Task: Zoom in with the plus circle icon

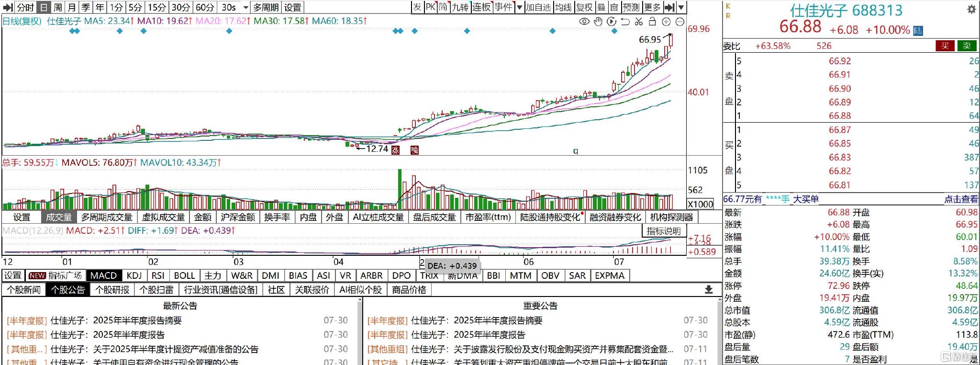Action: pyautogui.click(x=666, y=22)
